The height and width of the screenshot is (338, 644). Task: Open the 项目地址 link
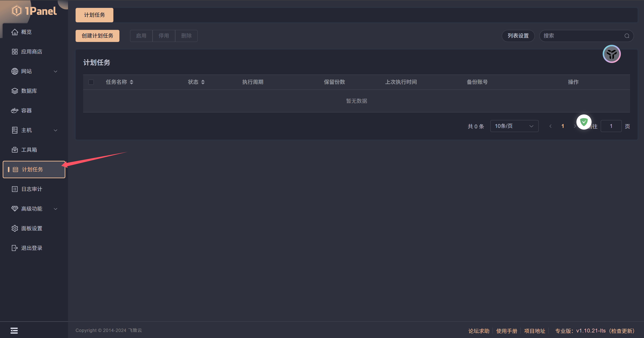coord(534,331)
